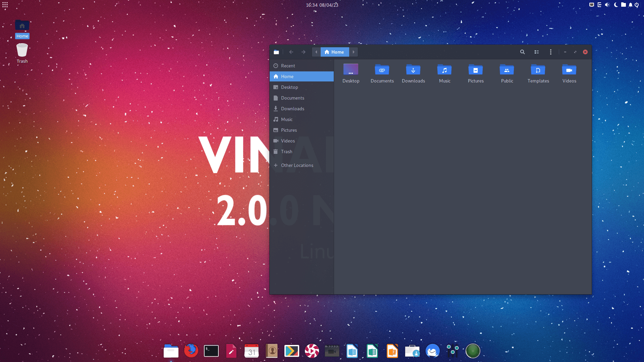Go forward with the right arrow button
The height and width of the screenshot is (362, 644).
(x=303, y=52)
